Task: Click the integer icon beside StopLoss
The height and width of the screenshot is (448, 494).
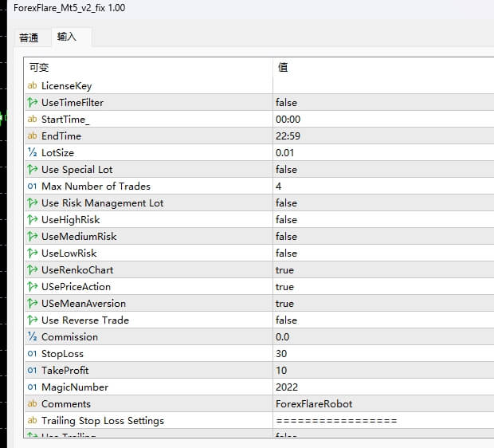Action: point(33,354)
